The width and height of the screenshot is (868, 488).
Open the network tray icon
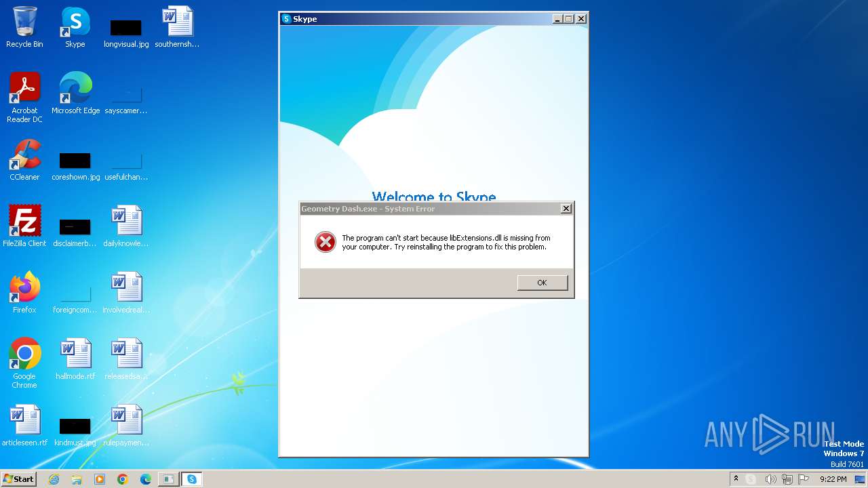tap(787, 479)
